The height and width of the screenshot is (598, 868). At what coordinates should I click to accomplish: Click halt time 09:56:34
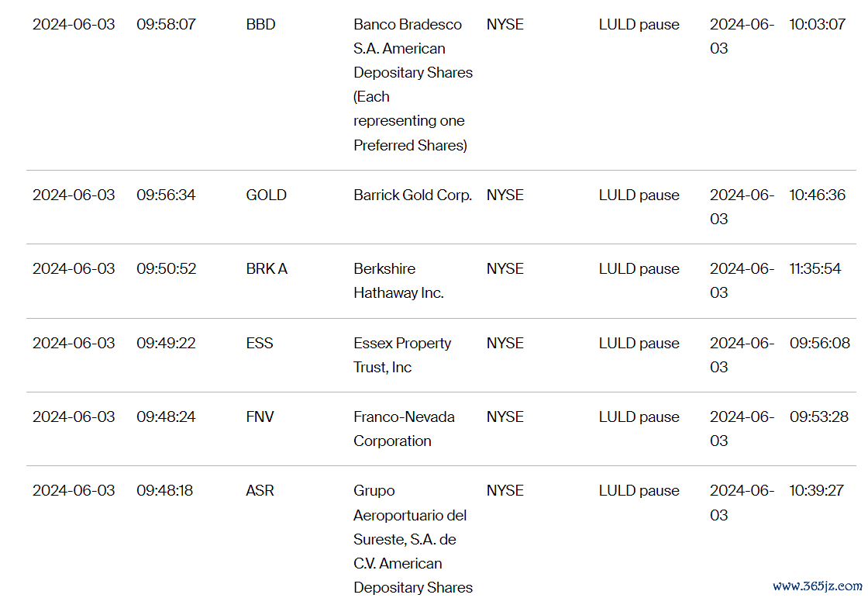(x=166, y=195)
